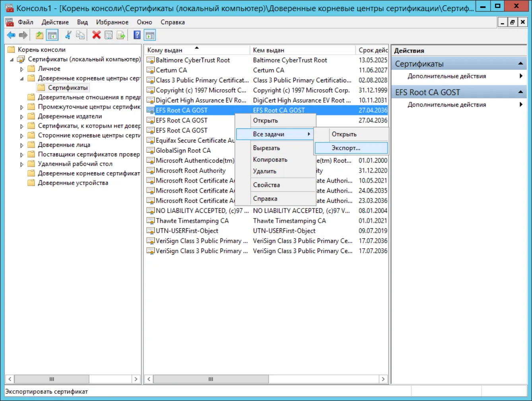Collapse the Доверенные корневые центры сертификации node
Viewport: 532px width, 401px height.
click(22, 78)
